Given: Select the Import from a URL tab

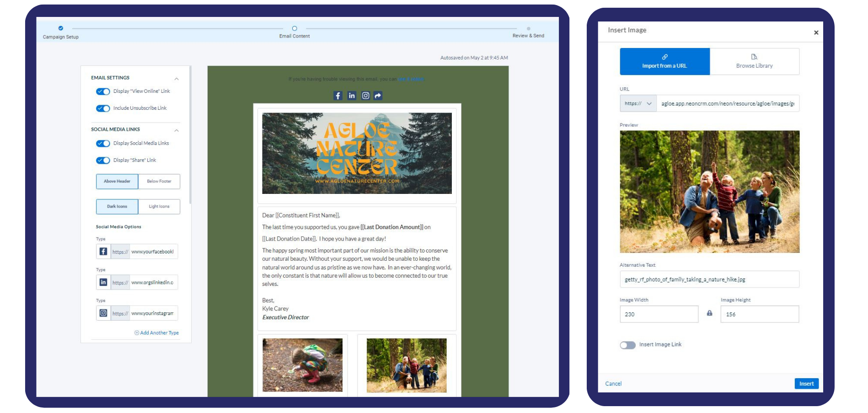Looking at the screenshot, I should coord(664,62).
